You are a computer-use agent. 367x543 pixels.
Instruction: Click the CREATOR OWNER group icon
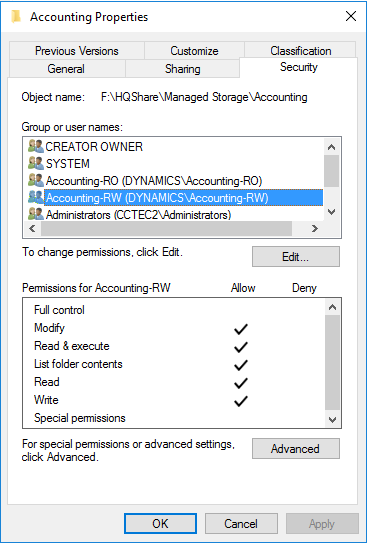click(x=36, y=146)
